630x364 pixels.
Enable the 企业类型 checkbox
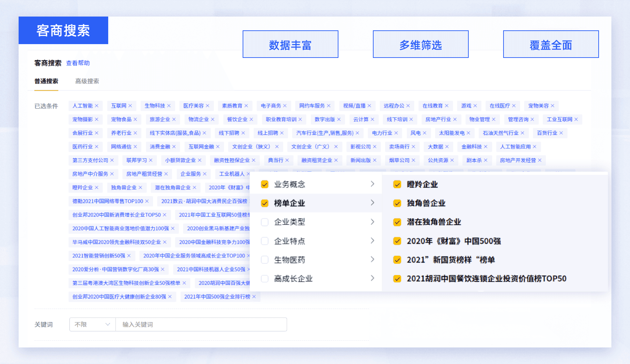pyautogui.click(x=265, y=222)
